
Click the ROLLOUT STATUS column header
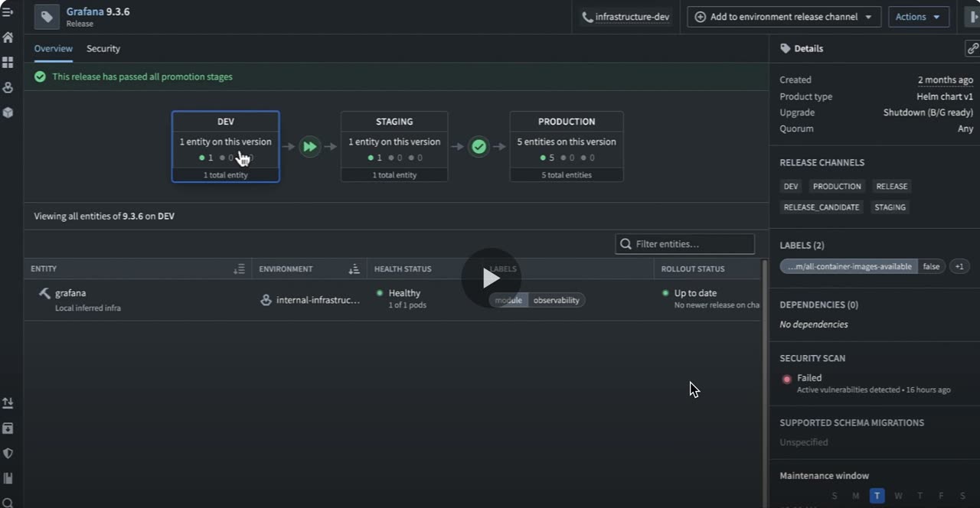pyautogui.click(x=693, y=269)
